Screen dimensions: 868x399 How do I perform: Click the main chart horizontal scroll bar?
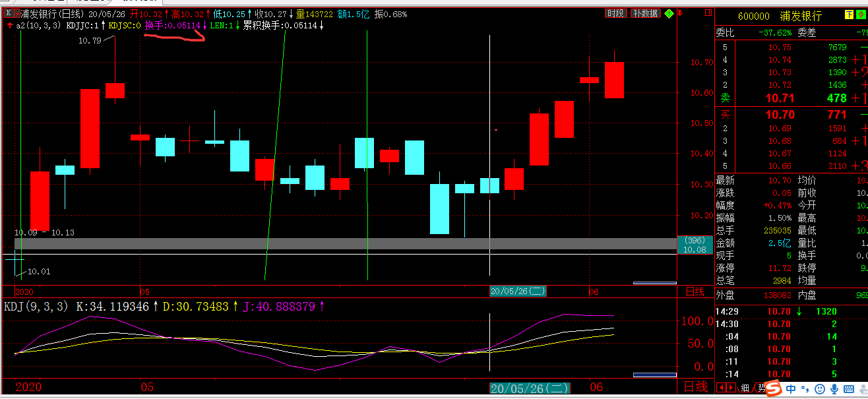click(655, 283)
